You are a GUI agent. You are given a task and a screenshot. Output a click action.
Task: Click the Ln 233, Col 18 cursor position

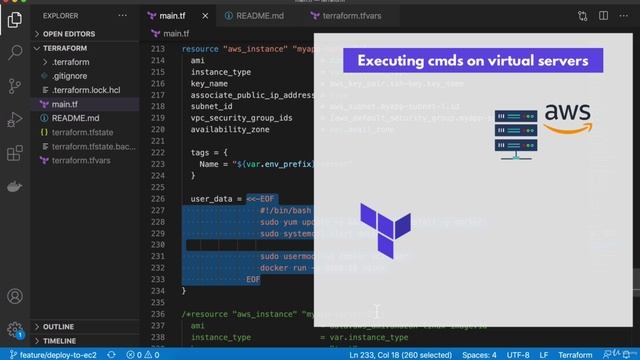[x=400, y=355]
